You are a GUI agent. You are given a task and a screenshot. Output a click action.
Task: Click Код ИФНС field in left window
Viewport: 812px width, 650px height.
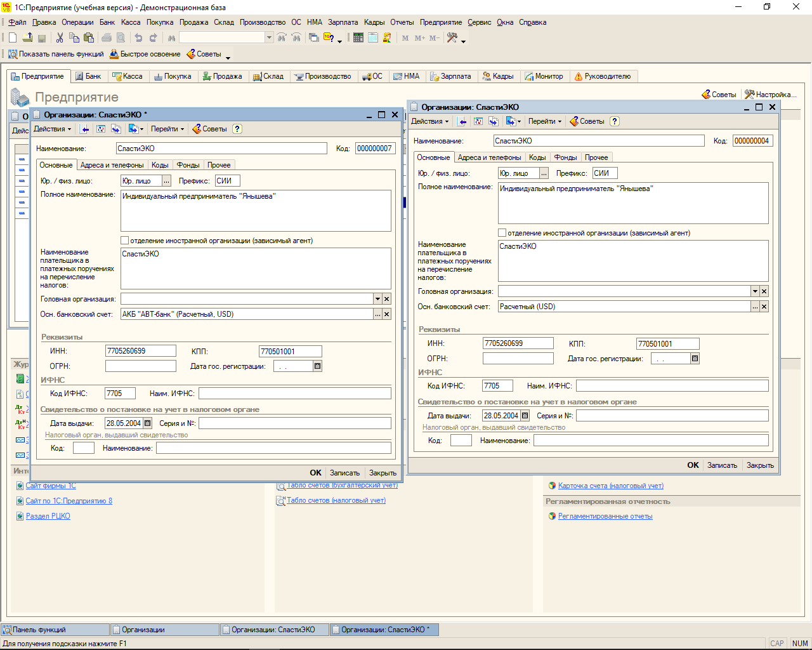tap(121, 394)
